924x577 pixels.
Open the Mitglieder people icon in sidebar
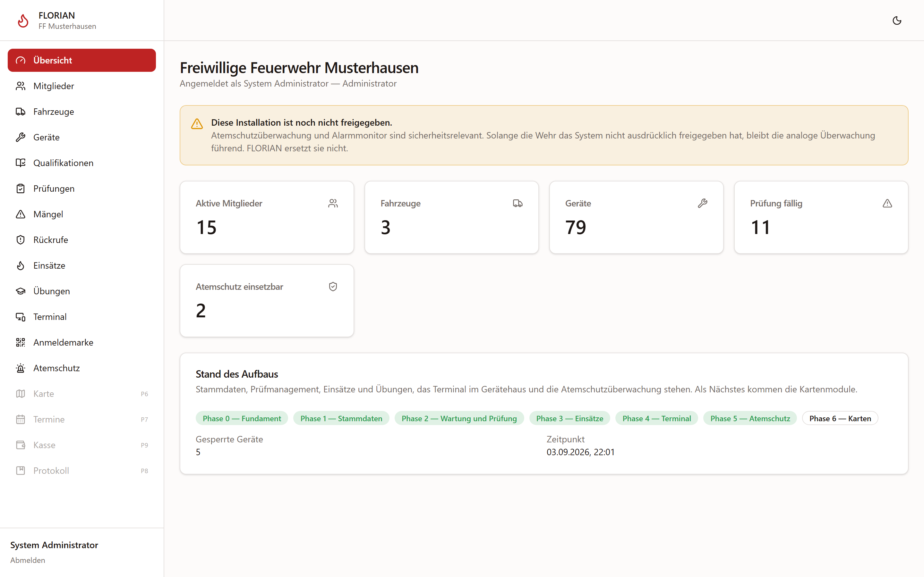(x=21, y=86)
